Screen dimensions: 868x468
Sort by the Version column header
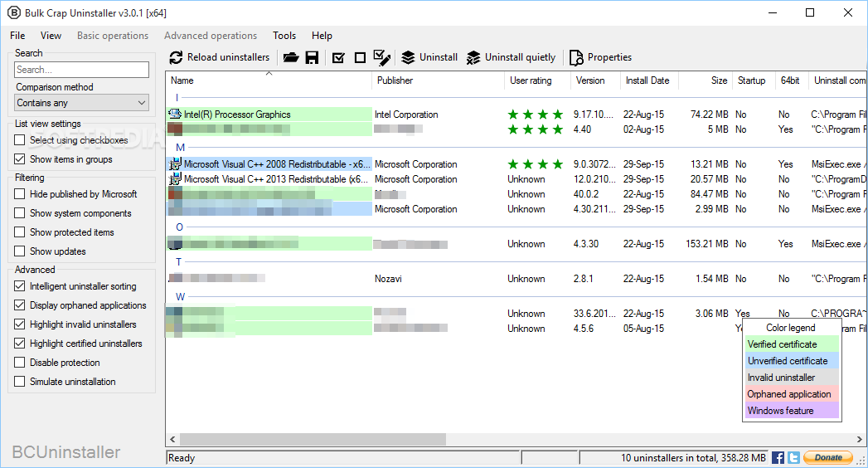(x=595, y=80)
